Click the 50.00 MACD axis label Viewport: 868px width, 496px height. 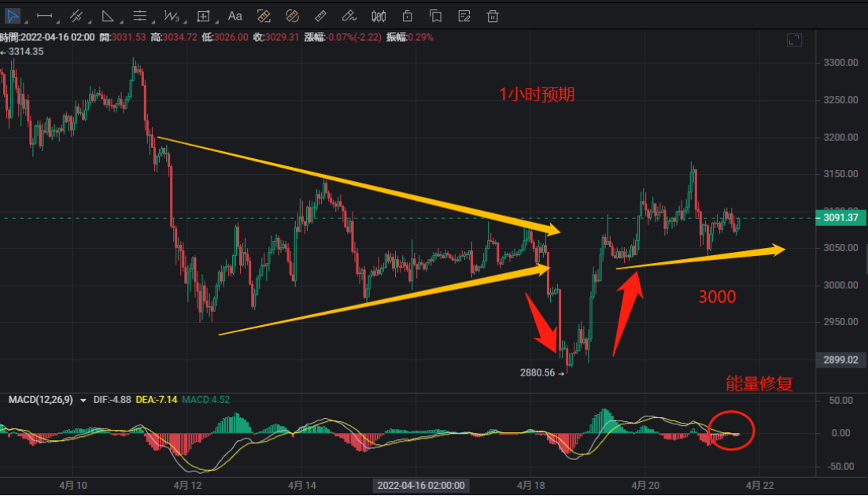[842, 400]
